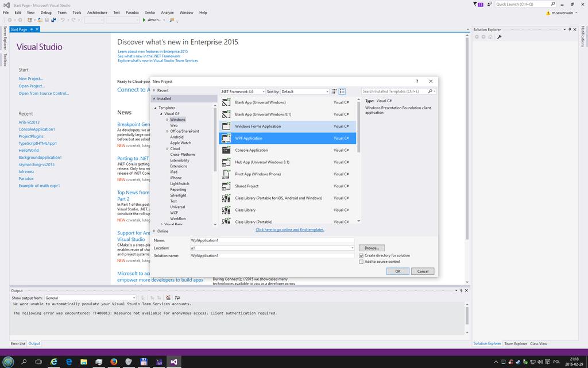Toggle Create directory for solution checkbox
Viewport: 588px width, 368px height.
click(361, 255)
